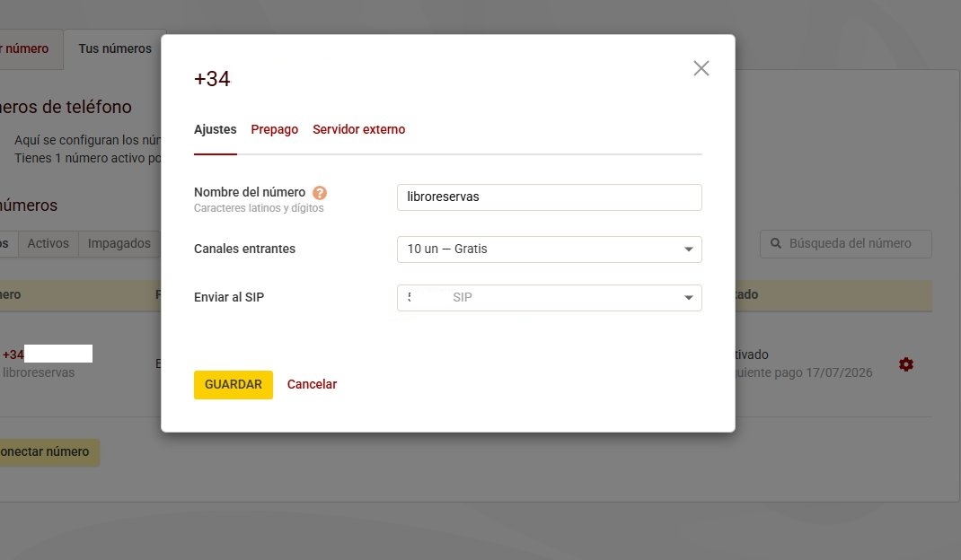961x560 pixels.
Task: Focus the Búsqueda del número search box
Action: (x=846, y=244)
